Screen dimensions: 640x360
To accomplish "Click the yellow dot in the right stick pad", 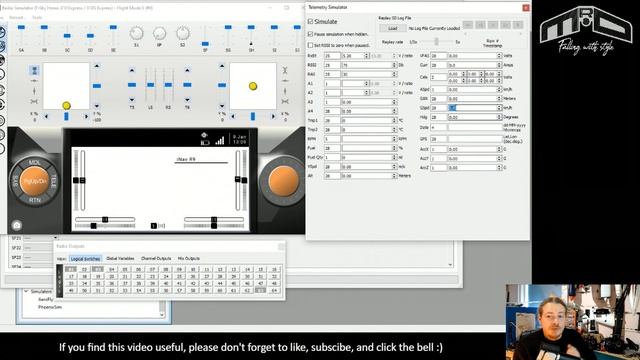I will 253,86.
